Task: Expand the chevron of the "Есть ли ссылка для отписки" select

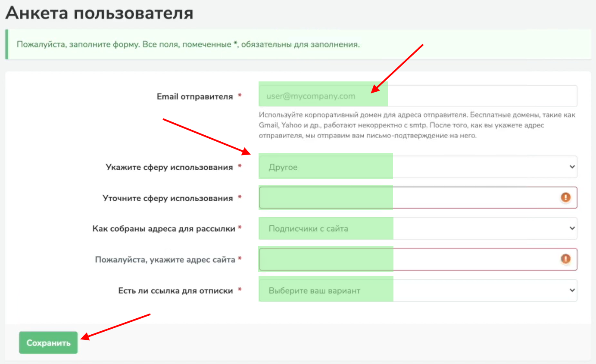Action: (x=572, y=290)
